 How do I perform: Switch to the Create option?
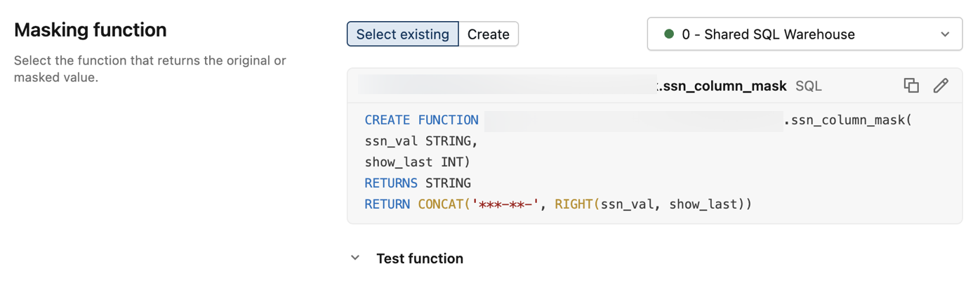(488, 34)
